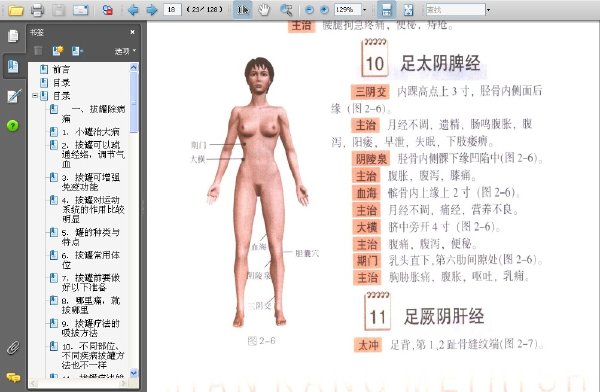Click bookmark panel scroll down arrow
The height and width of the screenshot is (392, 600).
coord(134,372)
